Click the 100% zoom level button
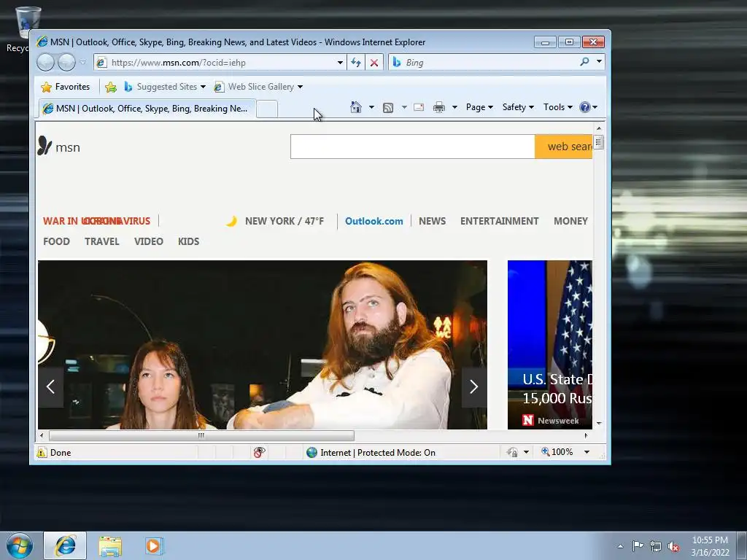The width and height of the screenshot is (747, 560). [x=557, y=452]
